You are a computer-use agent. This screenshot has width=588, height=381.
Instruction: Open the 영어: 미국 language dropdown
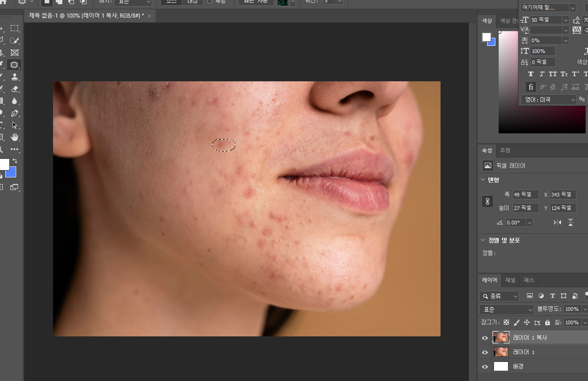[548, 99]
